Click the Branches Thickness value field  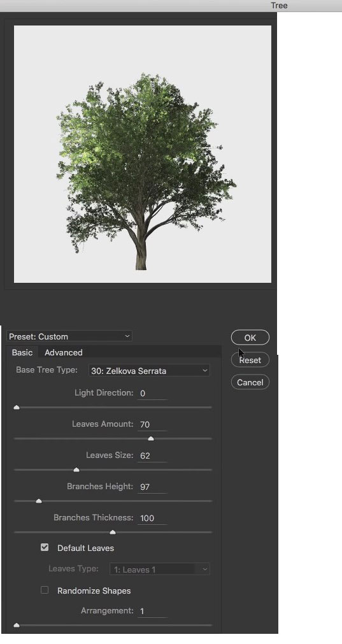point(152,518)
